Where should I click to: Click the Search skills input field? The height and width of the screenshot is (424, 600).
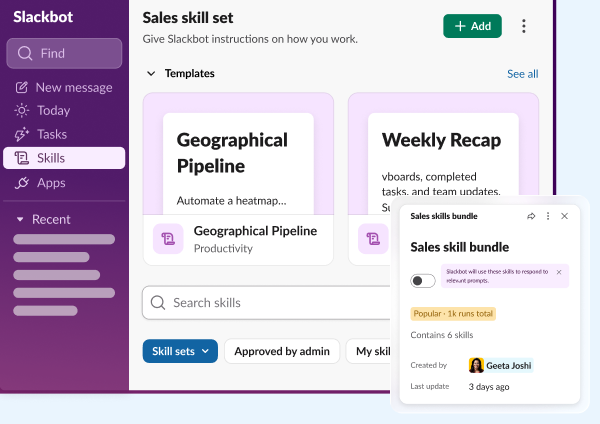pos(267,303)
